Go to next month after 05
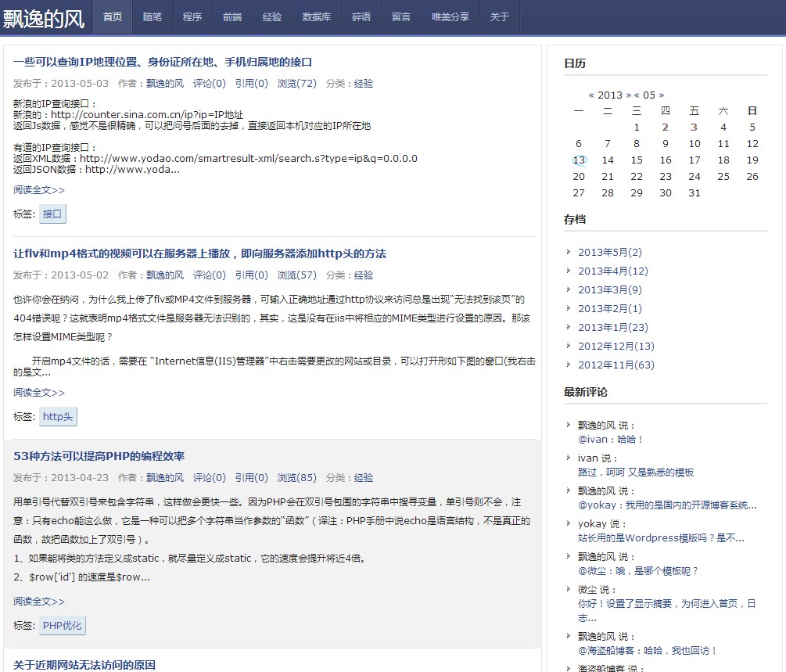The height and width of the screenshot is (672, 786). (x=661, y=95)
